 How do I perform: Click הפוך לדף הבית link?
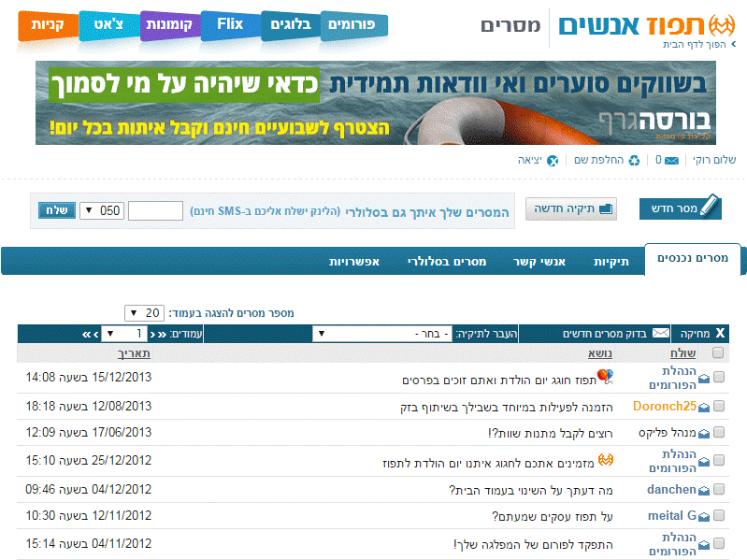pyautogui.click(x=694, y=44)
